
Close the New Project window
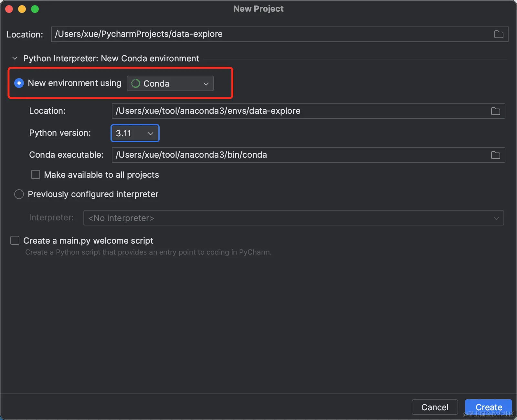(9, 9)
